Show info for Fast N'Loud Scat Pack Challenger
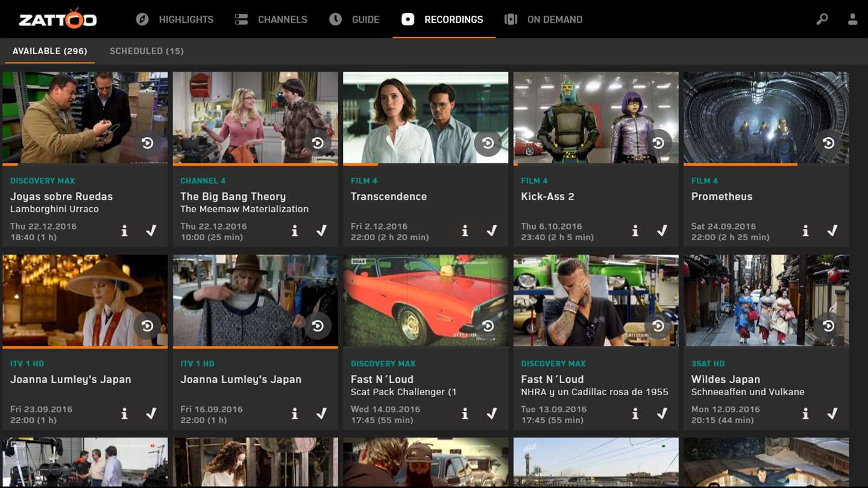 click(x=465, y=414)
